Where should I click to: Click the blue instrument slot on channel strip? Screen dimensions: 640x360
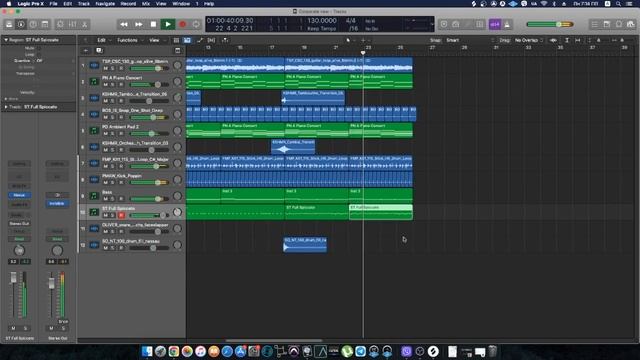19,195
